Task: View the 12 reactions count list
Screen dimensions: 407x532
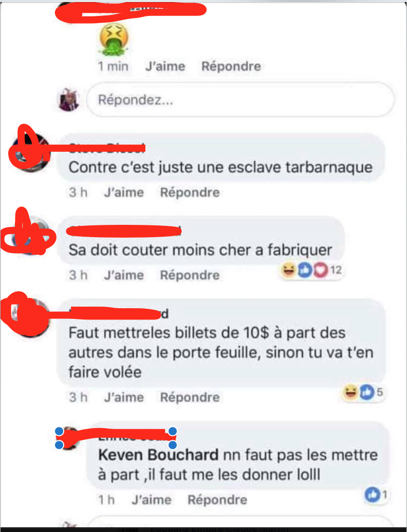Action: coord(336,270)
